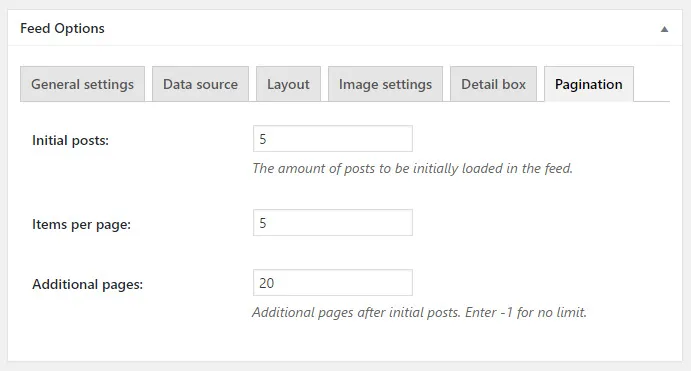The width and height of the screenshot is (691, 371).
Task: Click the Feed Options panel title
Action: (x=62, y=28)
